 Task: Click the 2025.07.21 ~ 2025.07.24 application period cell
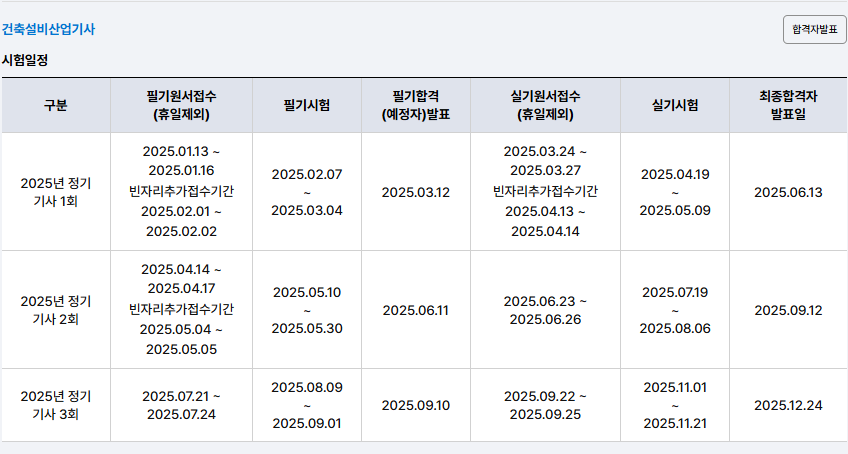point(181,405)
